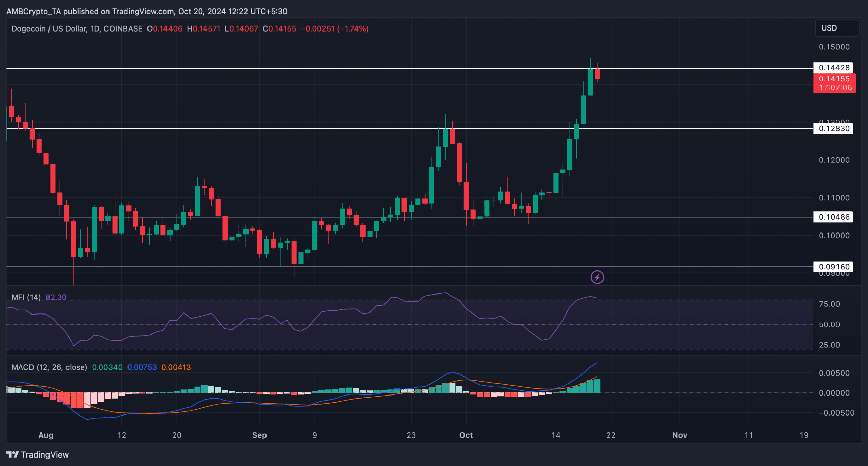Click the 0.10486 horizontal line price label
Screen dimensions: 868x466
click(x=833, y=217)
